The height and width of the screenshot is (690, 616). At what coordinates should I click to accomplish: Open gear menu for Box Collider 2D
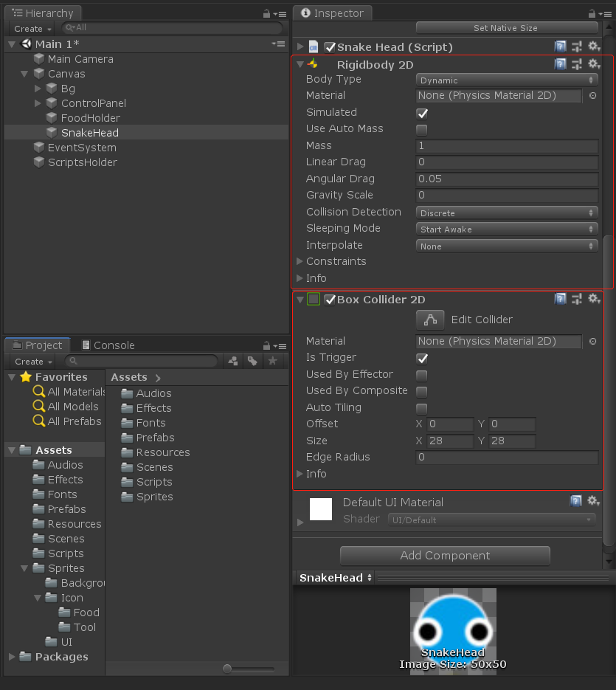tap(594, 299)
